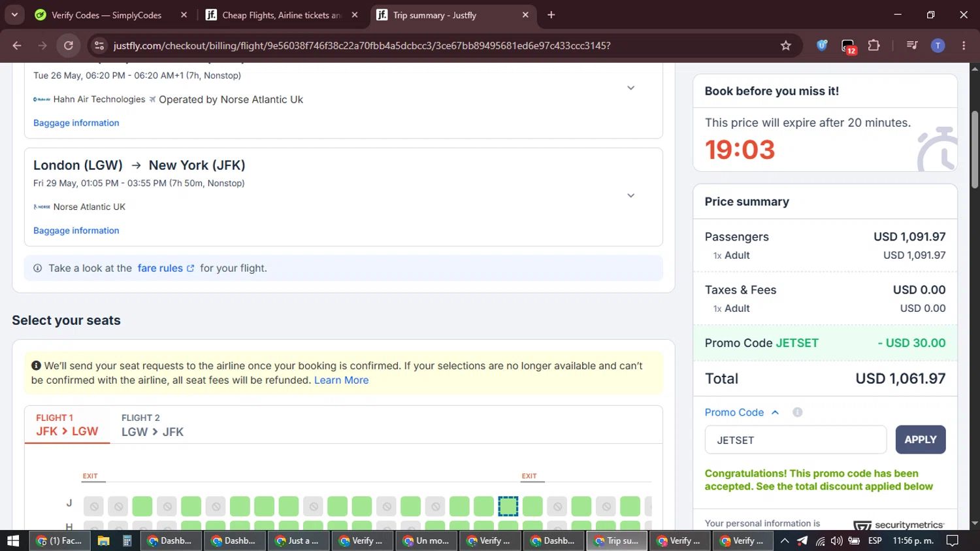The width and height of the screenshot is (980, 551).
Task: Click the securitymetrics logo
Action: click(899, 525)
